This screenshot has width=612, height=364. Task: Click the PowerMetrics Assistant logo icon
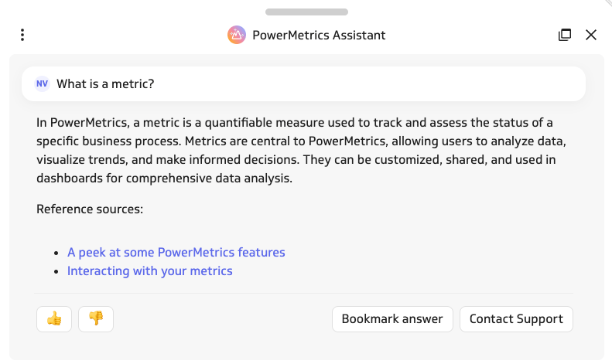point(237,35)
